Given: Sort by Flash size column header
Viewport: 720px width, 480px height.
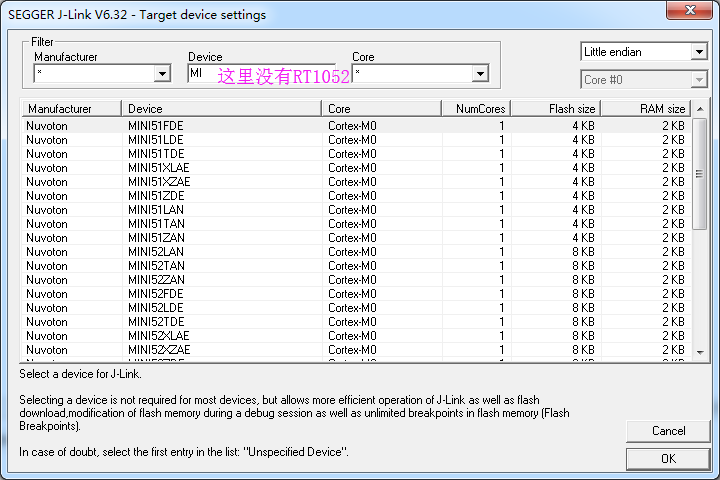Looking at the screenshot, I should 556,109.
